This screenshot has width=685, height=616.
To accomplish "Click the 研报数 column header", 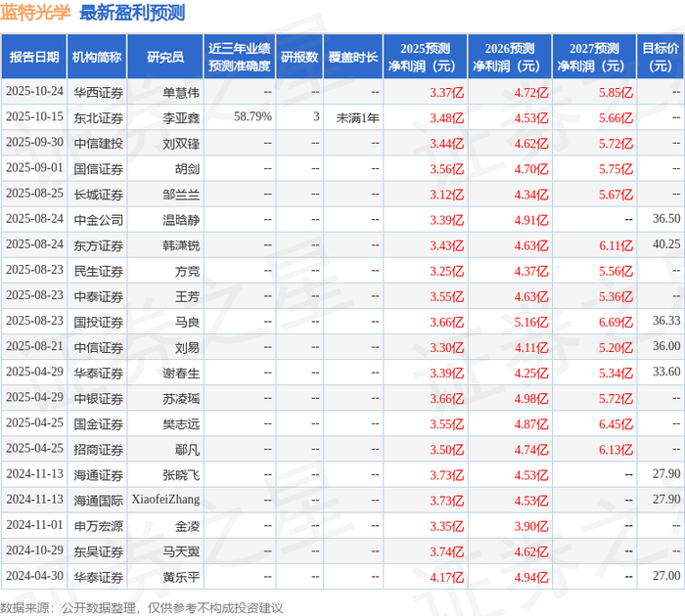I will tap(299, 57).
